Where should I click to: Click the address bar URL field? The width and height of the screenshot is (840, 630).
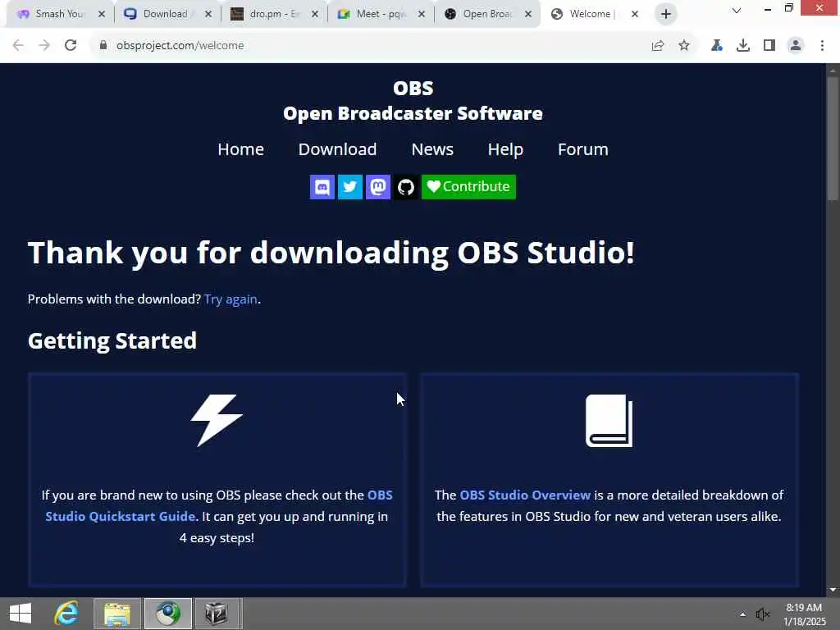pyautogui.click(x=370, y=46)
